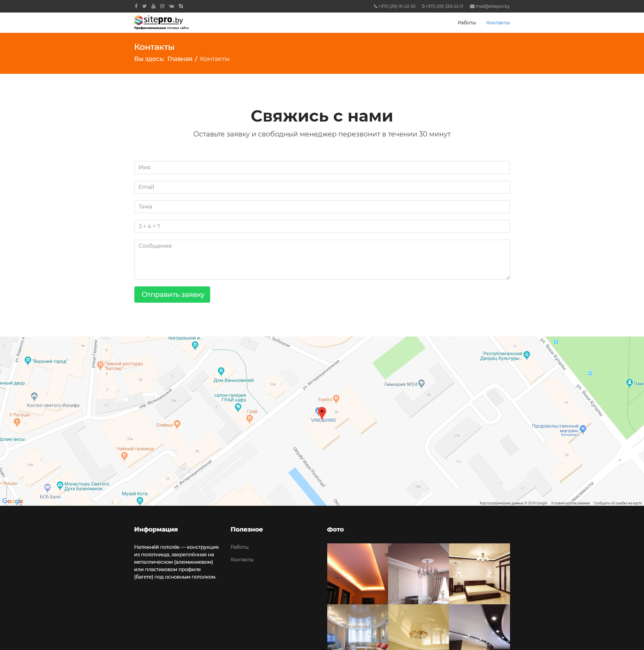Click the Главная breadcrumb link
The image size is (644, 650).
tap(180, 59)
